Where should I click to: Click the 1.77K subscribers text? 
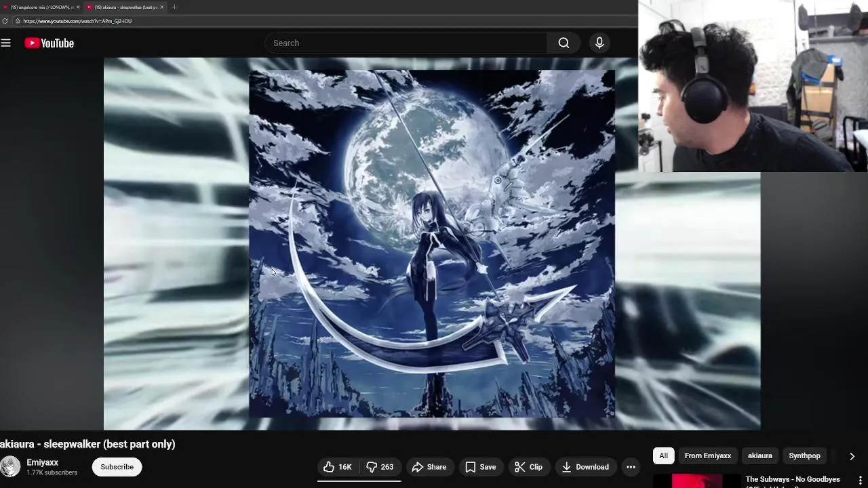coord(52,473)
